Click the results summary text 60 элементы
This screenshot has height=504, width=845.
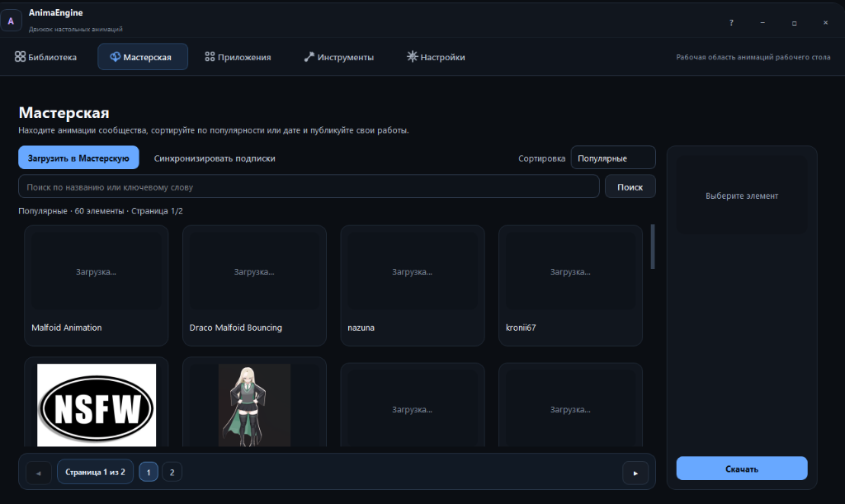click(x=99, y=210)
